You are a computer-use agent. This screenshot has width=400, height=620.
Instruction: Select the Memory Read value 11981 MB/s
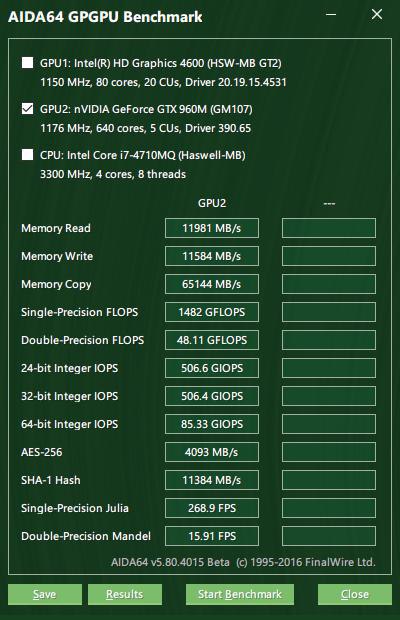[212, 228]
